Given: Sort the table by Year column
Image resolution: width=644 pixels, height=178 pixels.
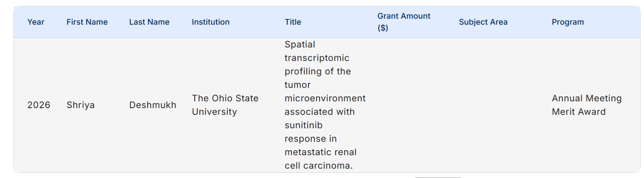Looking at the screenshot, I should tap(36, 22).
